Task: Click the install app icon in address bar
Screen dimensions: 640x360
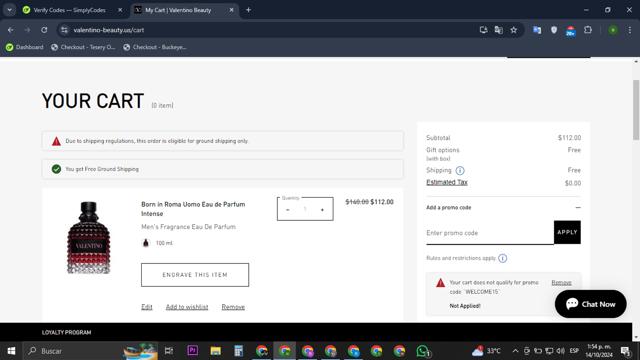Action: pos(483,30)
